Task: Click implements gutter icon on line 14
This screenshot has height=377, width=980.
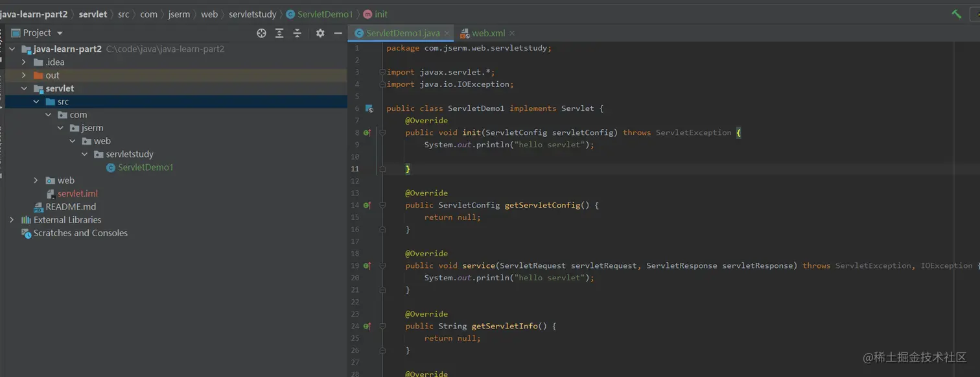Action: [367, 205]
